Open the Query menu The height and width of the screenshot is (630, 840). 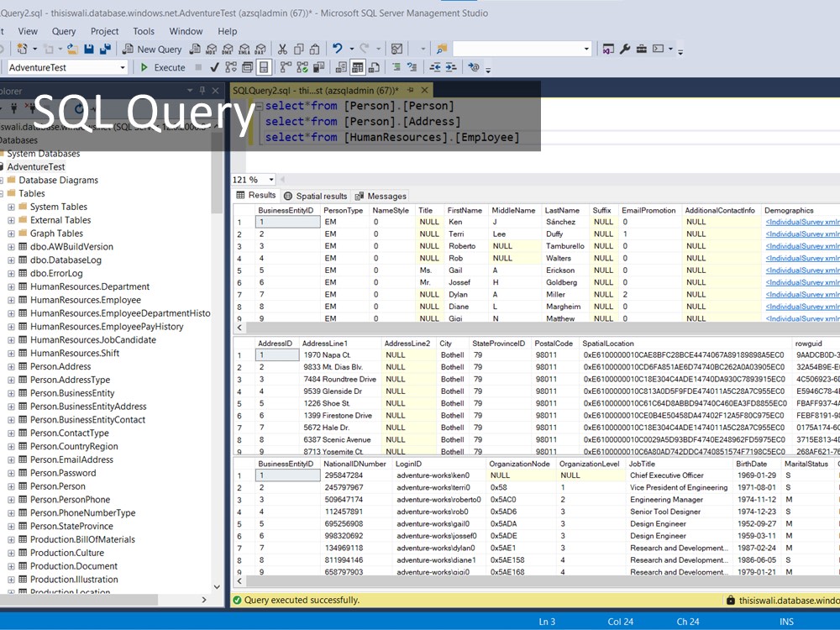[x=64, y=31]
